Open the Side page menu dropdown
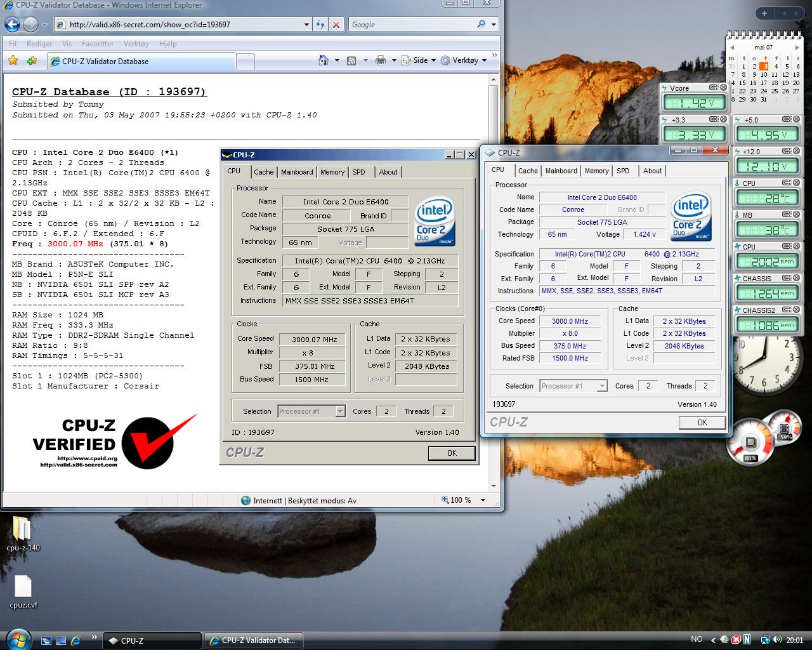The width and height of the screenshot is (812, 650). coord(419,60)
